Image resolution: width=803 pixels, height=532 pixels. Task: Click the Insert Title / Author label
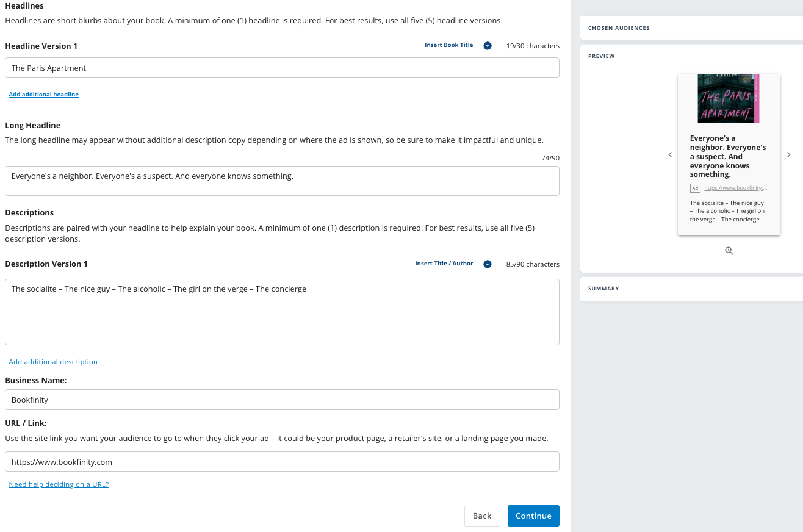point(444,264)
